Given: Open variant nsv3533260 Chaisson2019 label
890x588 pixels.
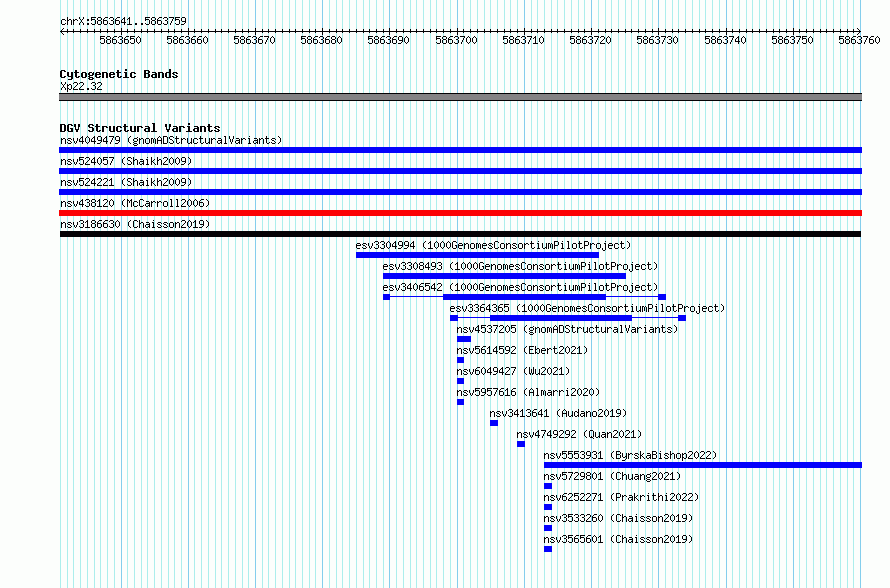Looking at the screenshot, I should coord(618,518).
